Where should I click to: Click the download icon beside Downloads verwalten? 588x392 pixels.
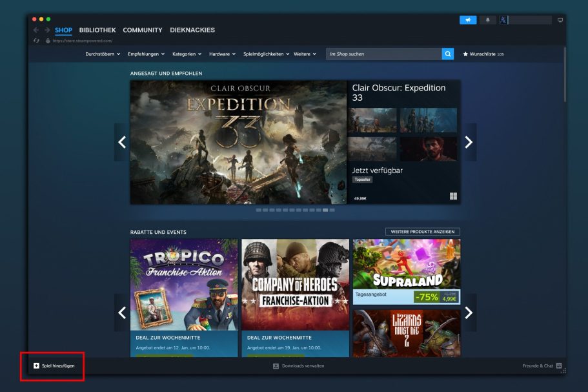click(x=276, y=366)
